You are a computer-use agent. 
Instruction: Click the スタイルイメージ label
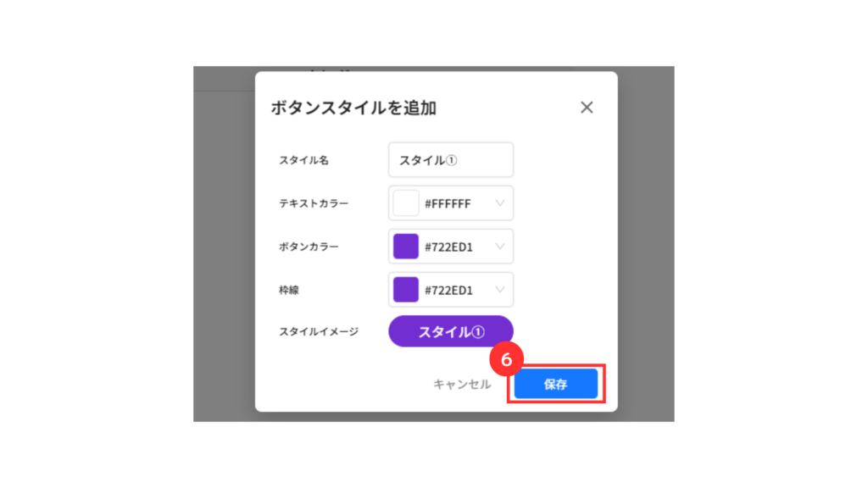point(319,331)
